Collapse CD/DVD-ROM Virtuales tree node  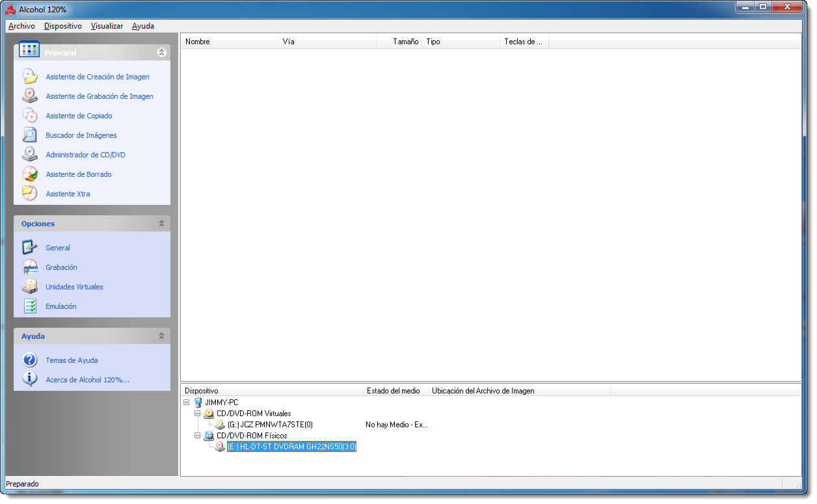(198, 414)
